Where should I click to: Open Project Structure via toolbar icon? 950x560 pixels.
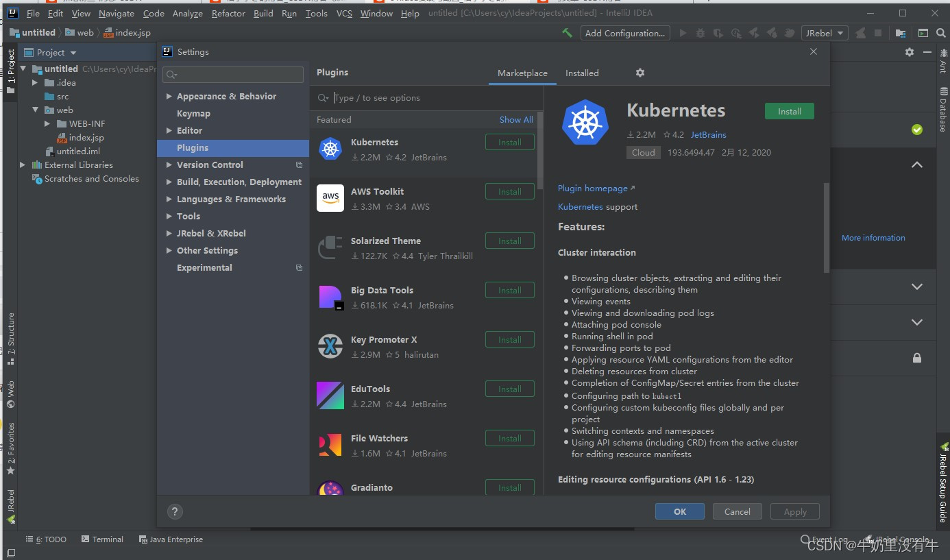click(x=901, y=33)
